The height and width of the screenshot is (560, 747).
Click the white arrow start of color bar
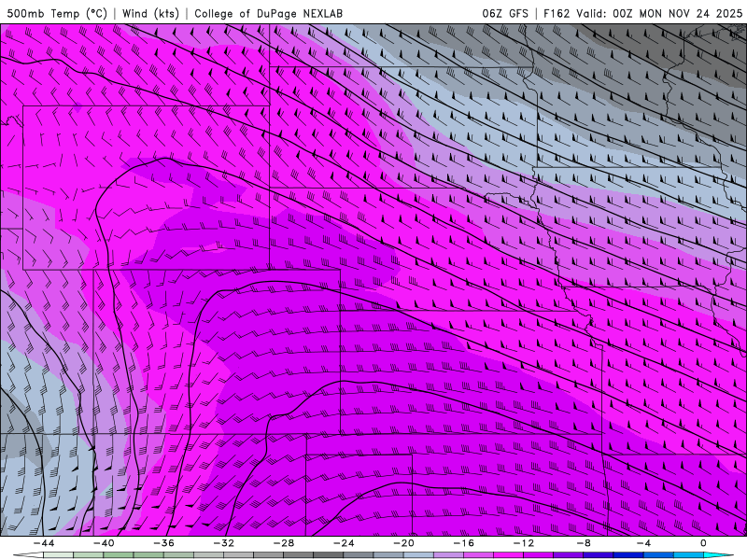coord(28,555)
